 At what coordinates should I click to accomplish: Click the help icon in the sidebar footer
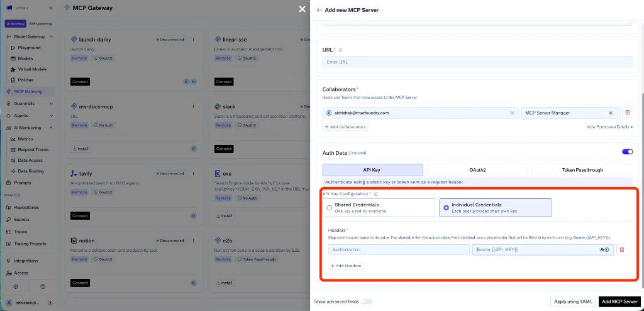[43, 286]
